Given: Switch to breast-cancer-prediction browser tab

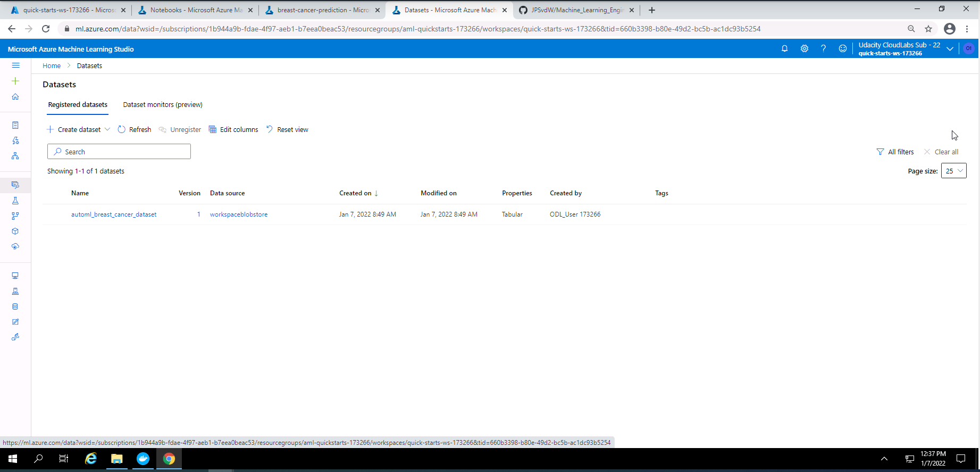Looking at the screenshot, I should coord(322,10).
